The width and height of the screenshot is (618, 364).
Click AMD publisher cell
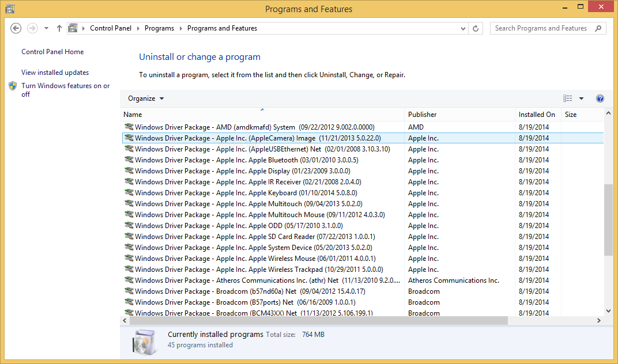pos(416,127)
